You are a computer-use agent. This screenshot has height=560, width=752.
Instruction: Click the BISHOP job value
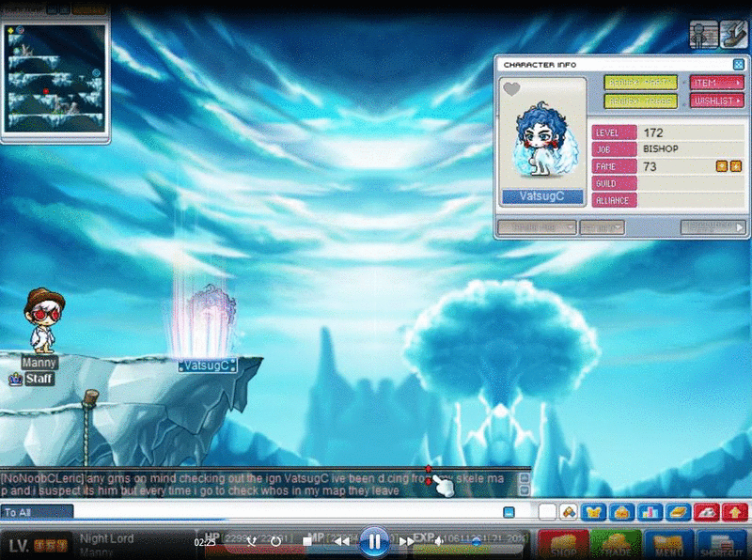[661, 149]
